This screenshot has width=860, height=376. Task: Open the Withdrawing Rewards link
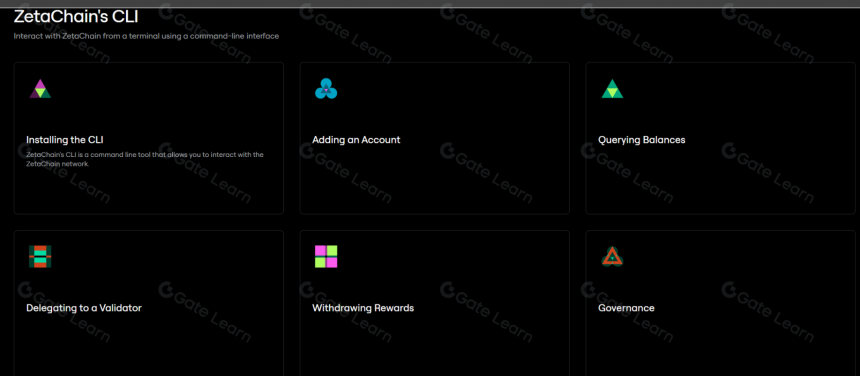pos(363,308)
